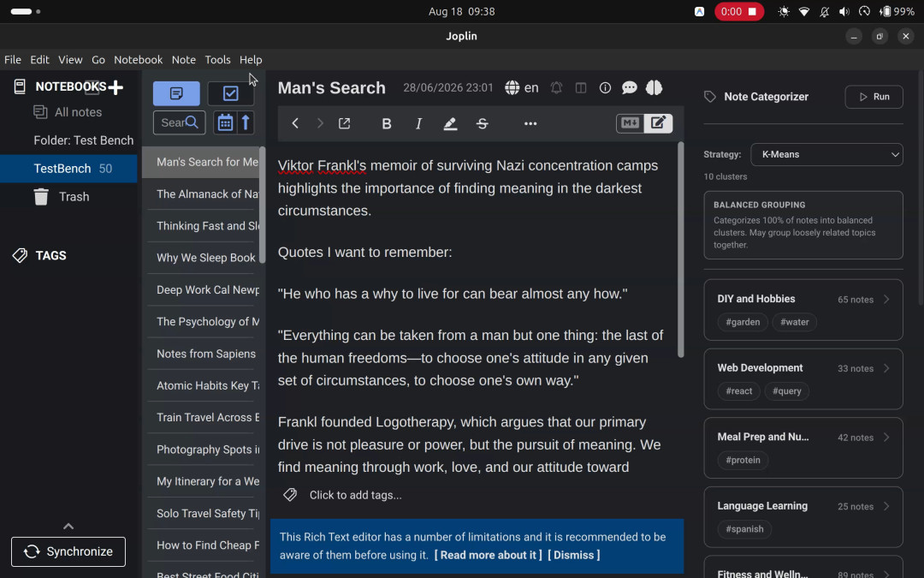This screenshot has width=924, height=578.
Task: Add a new notebook with plus icon
Action: click(115, 87)
